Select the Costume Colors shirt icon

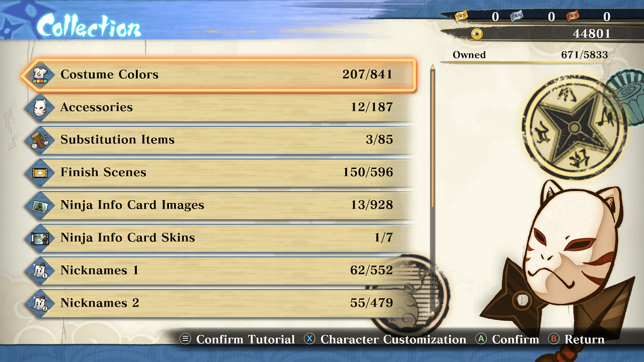(40, 75)
